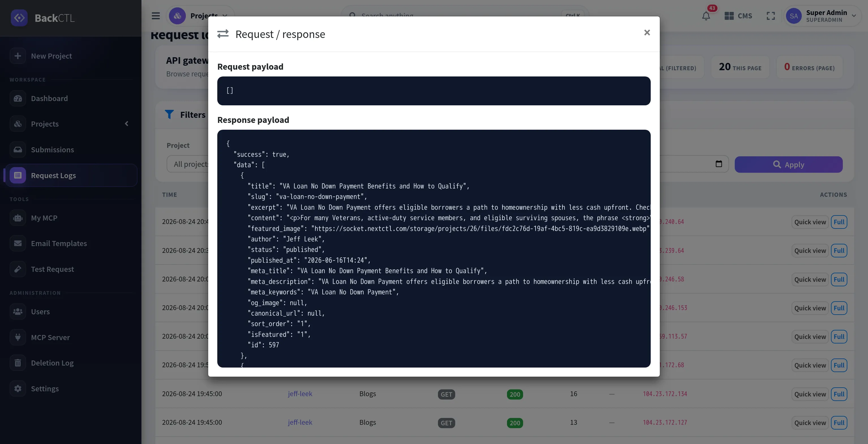Screen dimensions: 868x444
Task: Open the Projects switcher dropdown
Action: [x=200, y=16]
